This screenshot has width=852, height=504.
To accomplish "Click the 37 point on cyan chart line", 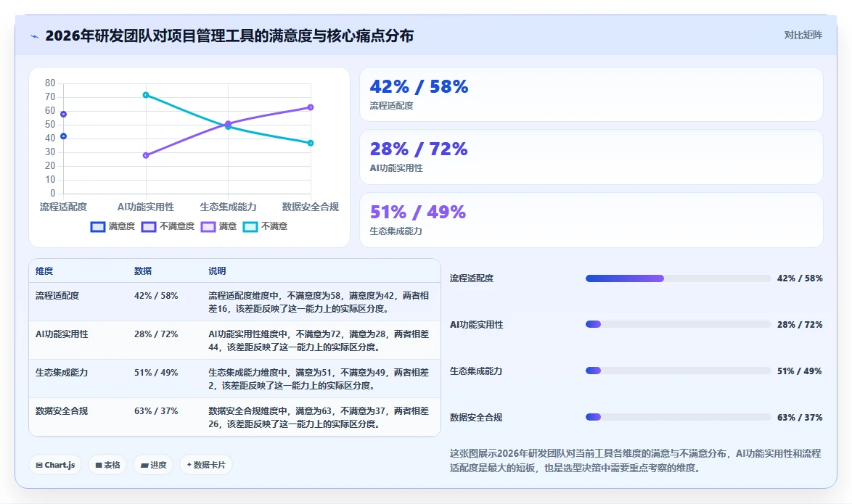I will pyautogui.click(x=311, y=144).
